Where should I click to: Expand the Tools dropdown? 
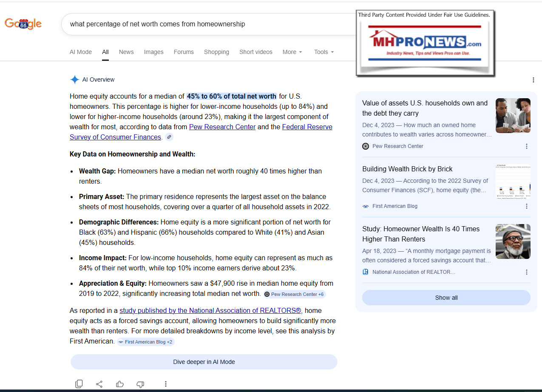(323, 52)
